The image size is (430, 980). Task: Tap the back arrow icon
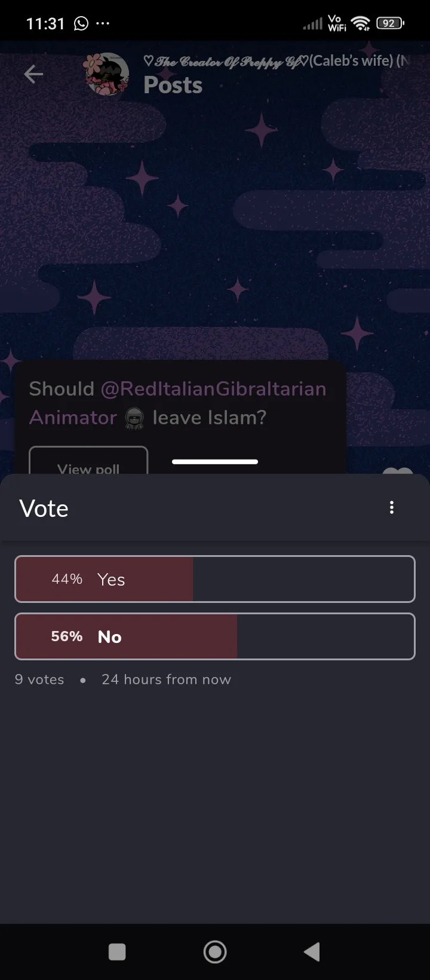pyautogui.click(x=33, y=74)
